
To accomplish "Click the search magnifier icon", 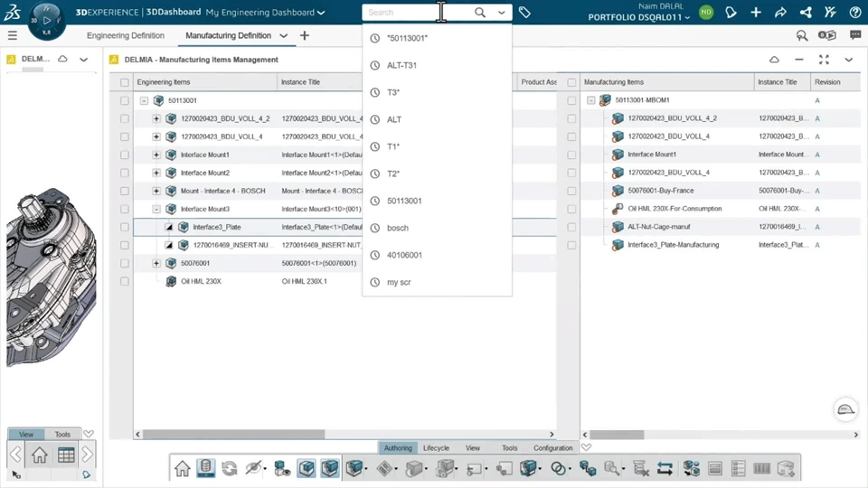I will [x=480, y=12].
